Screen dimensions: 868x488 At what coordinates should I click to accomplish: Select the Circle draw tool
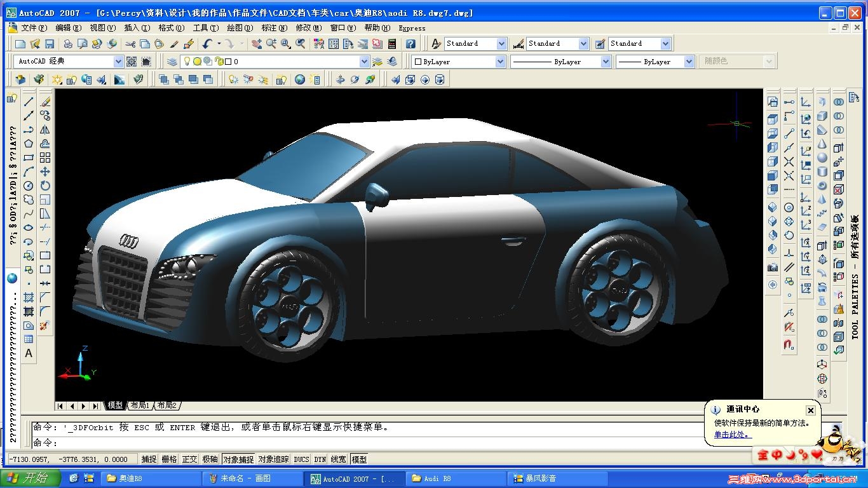click(x=29, y=186)
